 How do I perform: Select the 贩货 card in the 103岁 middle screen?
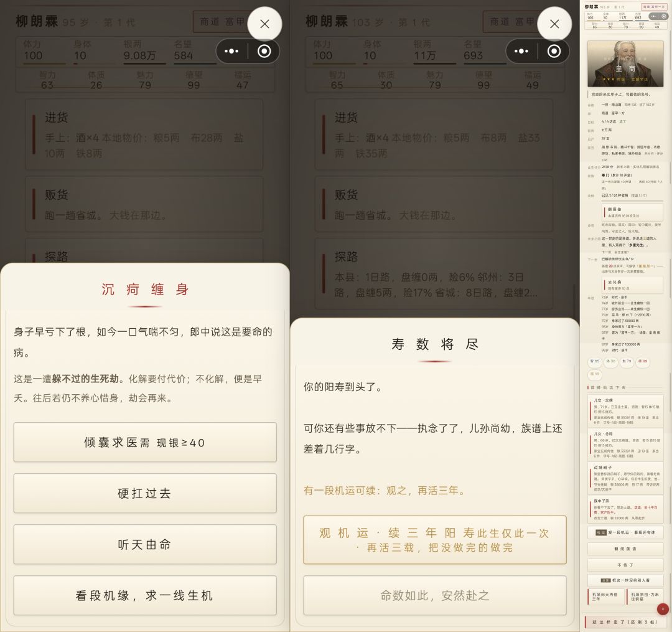[x=434, y=204]
